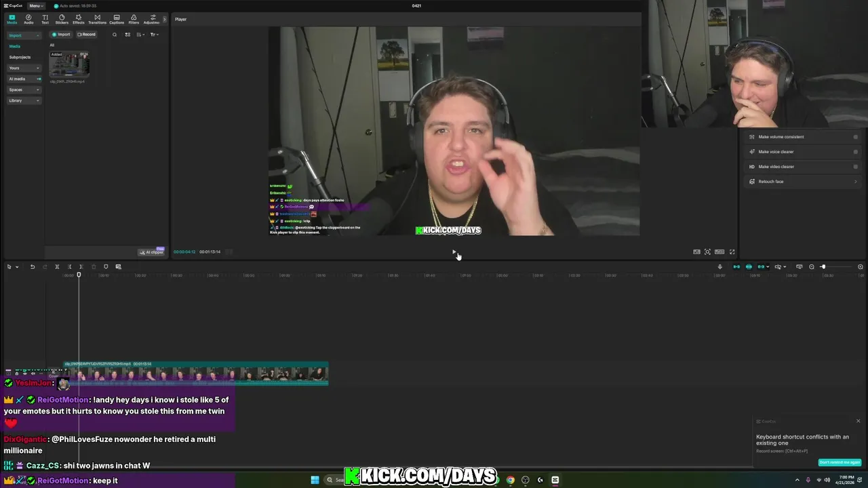Click the timeline cover/caption icon near zoom
The width and height of the screenshot is (868, 488).
click(x=799, y=267)
